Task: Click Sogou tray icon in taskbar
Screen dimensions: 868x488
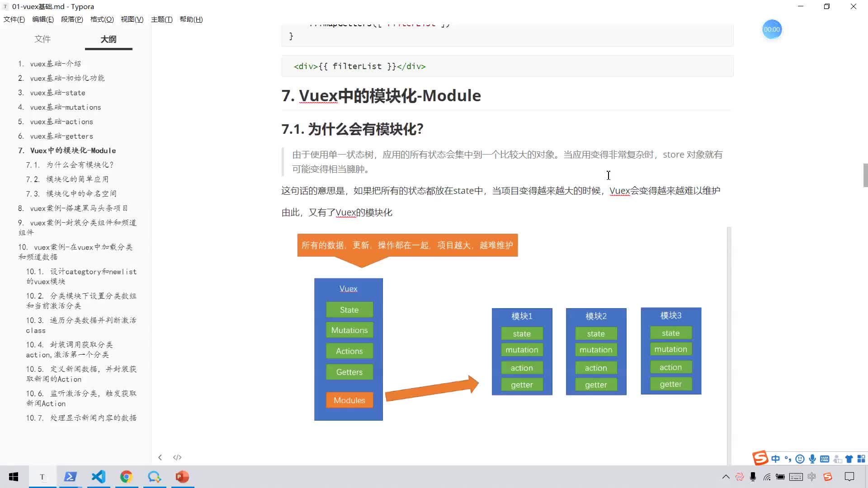Action: point(828,477)
